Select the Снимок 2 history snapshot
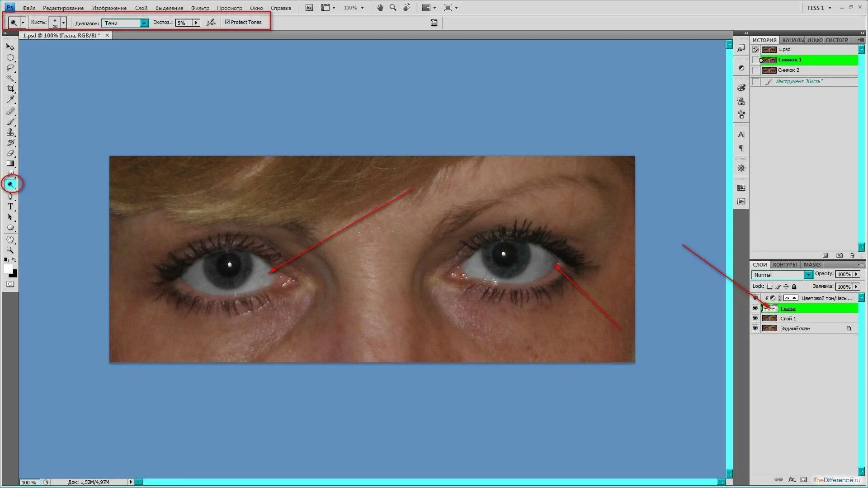868x488 pixels. pyautogui.click(x=789, y=70)
